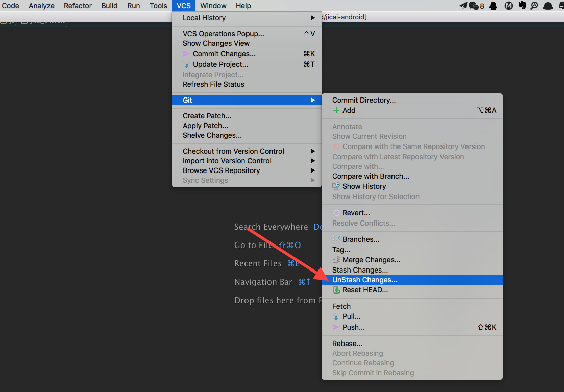Viewport: 564px width, 392px height.
Task: Expand the Checkout from Version Control submenu
Action: [247, 151]
